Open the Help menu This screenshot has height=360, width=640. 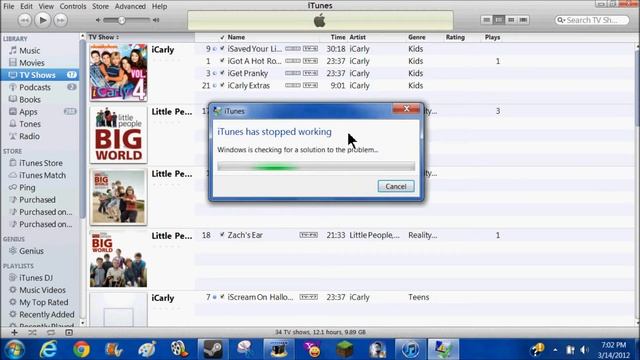pyautogui.click(x=160, y=7)
